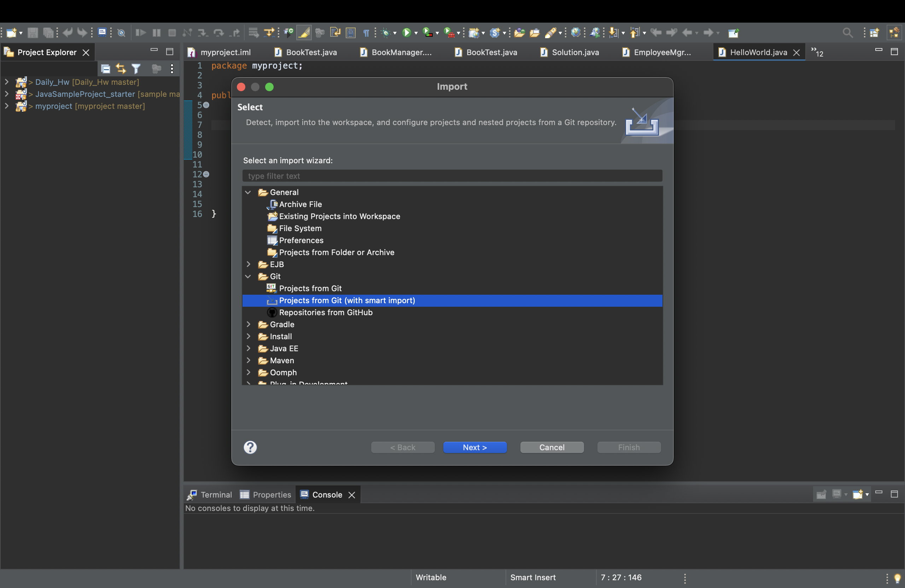Click the tip of the day lightbulb icon
This screenshot has height=588, width=905.
[897, 578]
